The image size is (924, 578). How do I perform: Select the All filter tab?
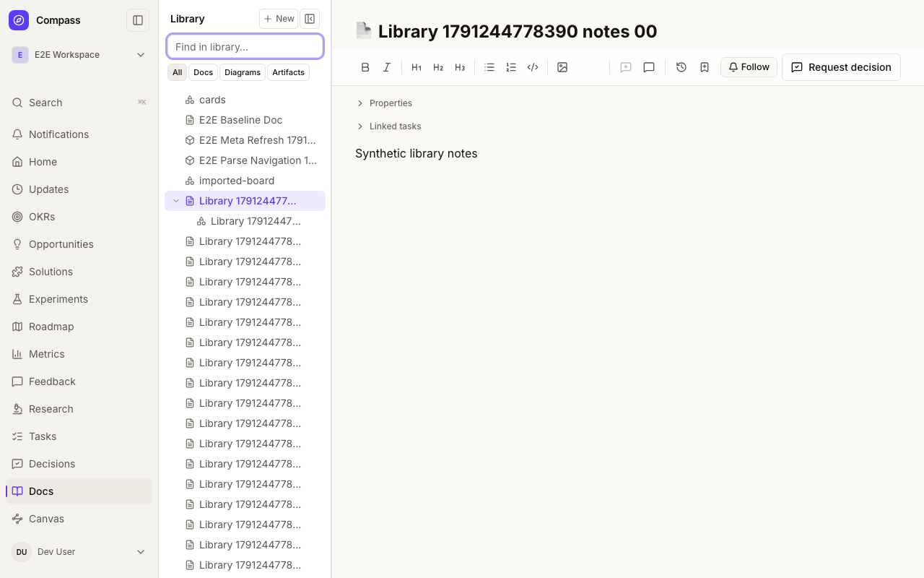click(178, 72)
